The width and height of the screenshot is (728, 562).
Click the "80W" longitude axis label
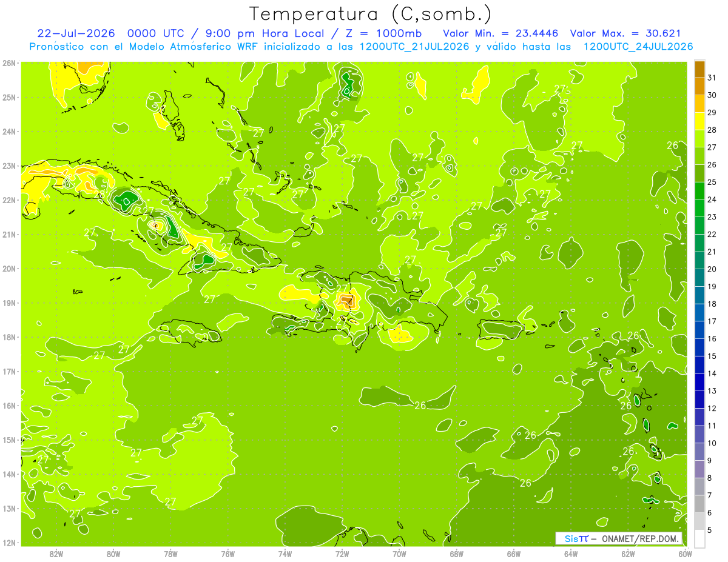coord(113,554)
